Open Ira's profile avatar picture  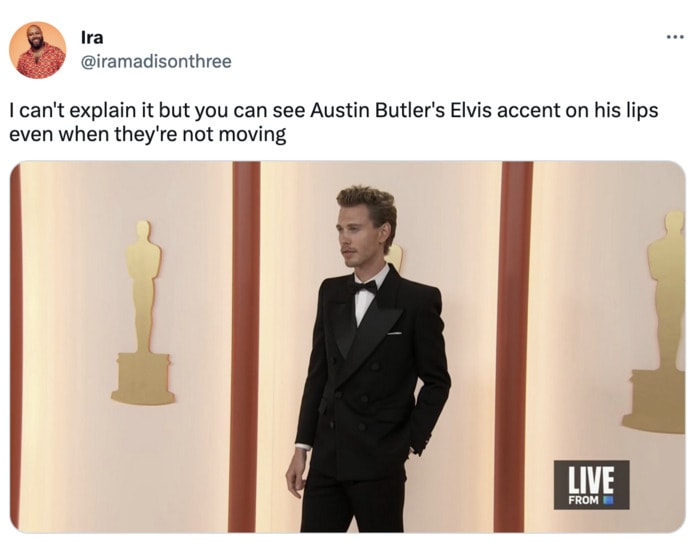pos(38,50)
